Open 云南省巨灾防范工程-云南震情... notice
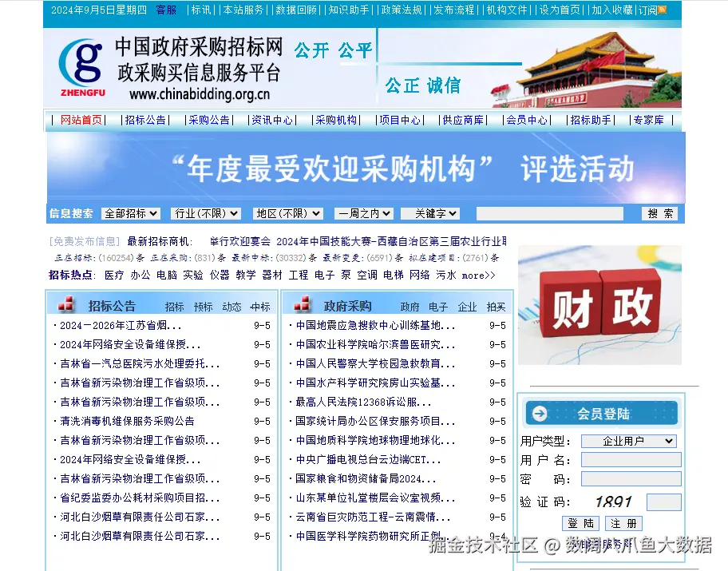 [x=373, y=517]
